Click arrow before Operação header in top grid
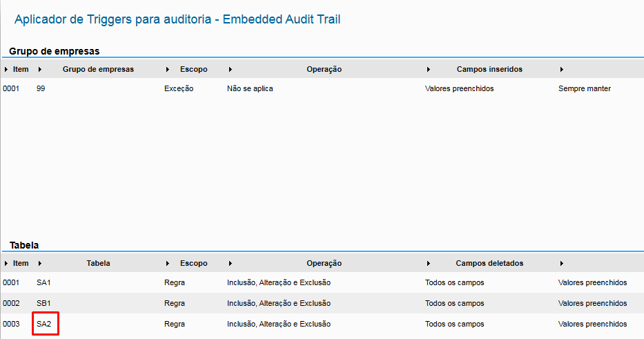This screenshot has width=644, height=339. (230, 70)
